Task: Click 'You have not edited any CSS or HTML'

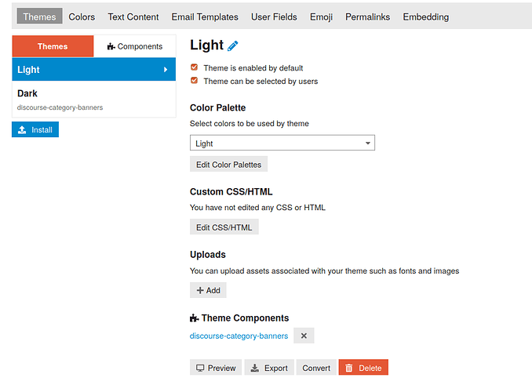Action: point(257,208)
